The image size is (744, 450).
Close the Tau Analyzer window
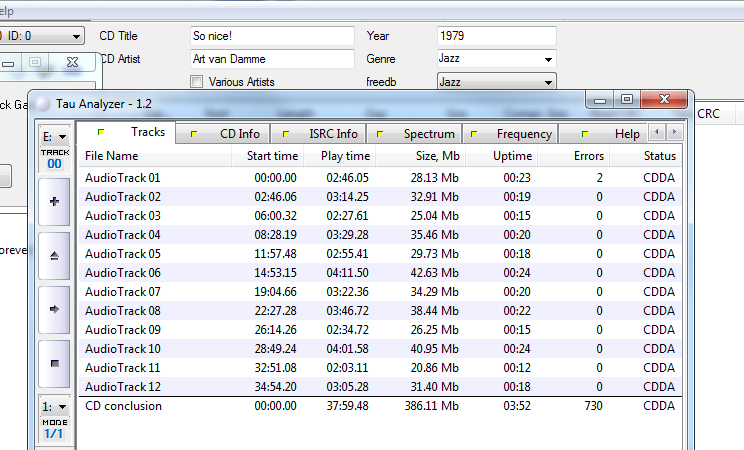coord(664,99)
